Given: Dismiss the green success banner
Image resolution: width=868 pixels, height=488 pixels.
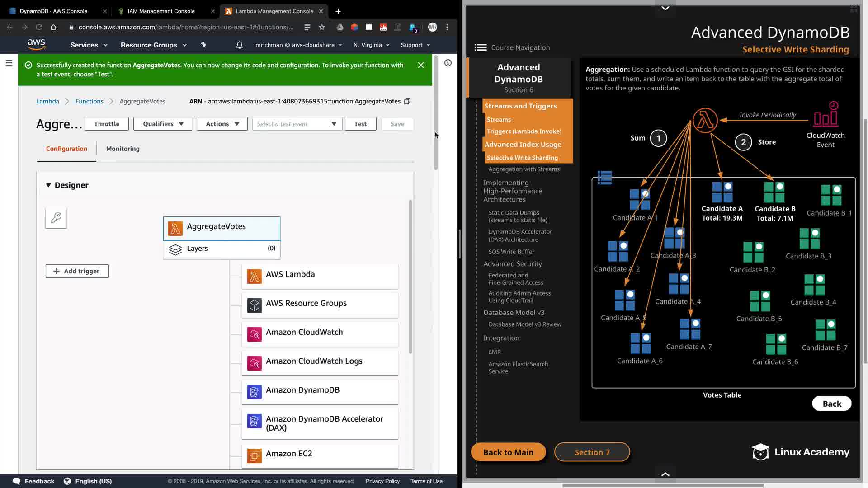Looking at the screenshot, I should 421,65.
